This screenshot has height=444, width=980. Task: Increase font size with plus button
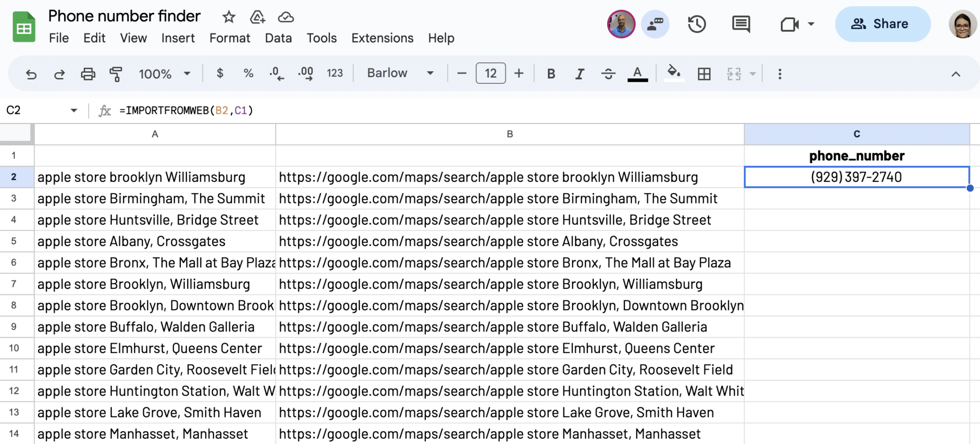[519, 73]
